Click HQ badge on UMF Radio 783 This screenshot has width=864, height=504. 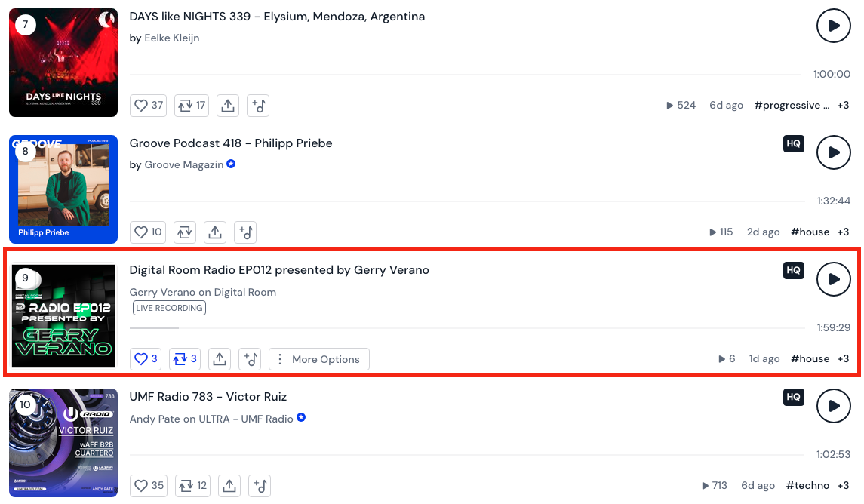point(794,397)
